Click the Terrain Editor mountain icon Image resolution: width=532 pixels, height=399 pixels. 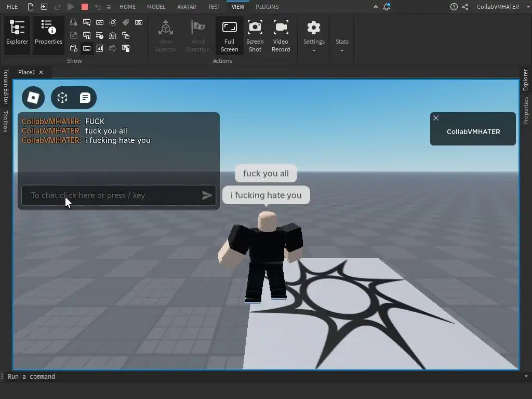click(113, 48)
